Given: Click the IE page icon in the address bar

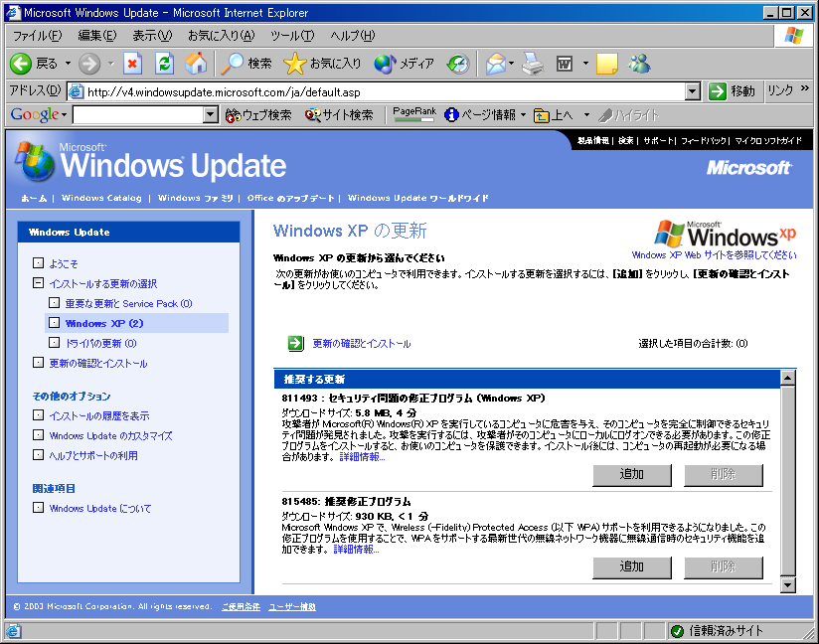Looking at the screenshot, I should pos(77,91).
